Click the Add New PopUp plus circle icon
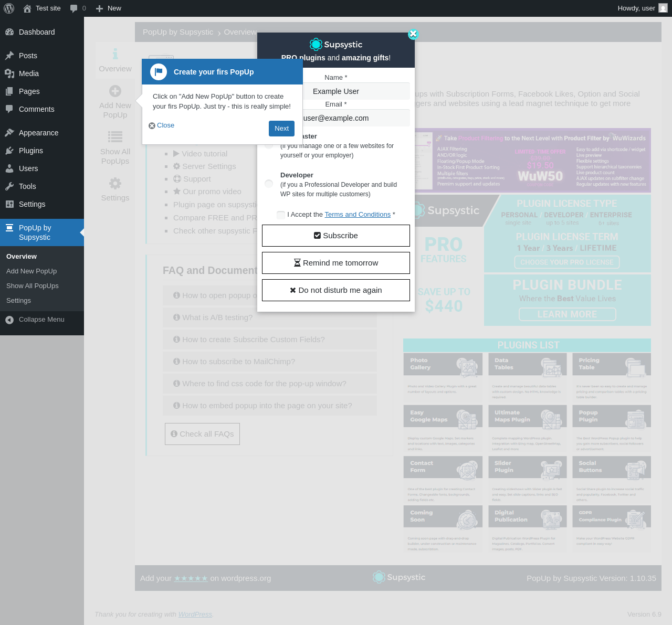Screen dimensions: 672x625 (115, 91)
